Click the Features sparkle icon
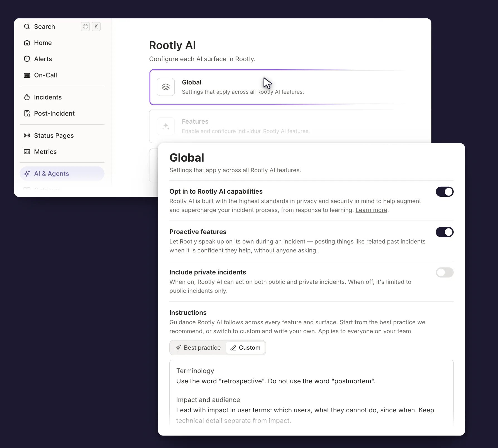The height and width of the screenshot is (448, 498). click(166, 126)
